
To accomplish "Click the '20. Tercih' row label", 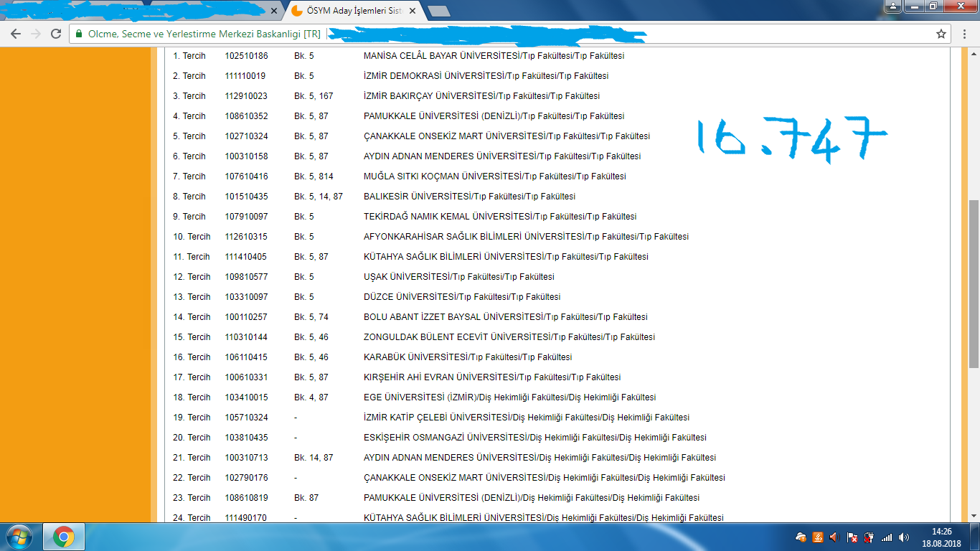I will pyautogui.click(x=192, y=438).
